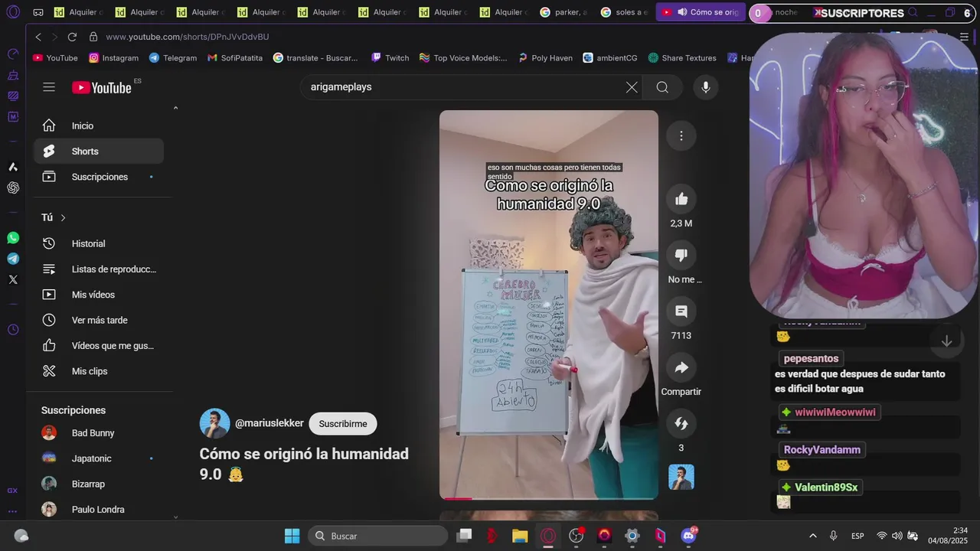This screenshot has height=551, width=980.
Task: Click the YouTube logo
Action: click(102, 87)
